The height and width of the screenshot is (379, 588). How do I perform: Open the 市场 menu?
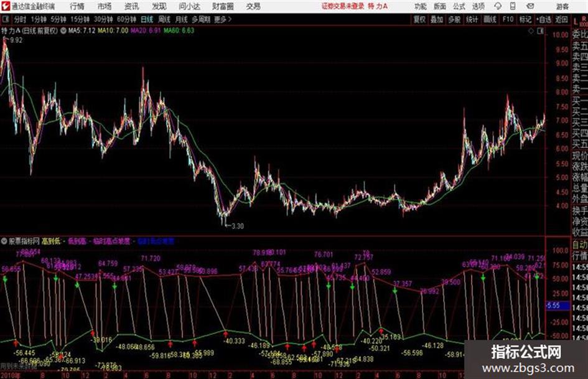(x=105, y=6)
